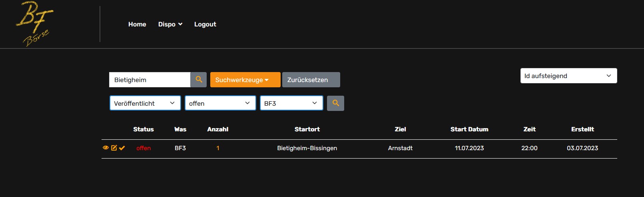Screen dimensions: 644x197
Task: Click the red offen status in the row
Action: pos(144,148)
